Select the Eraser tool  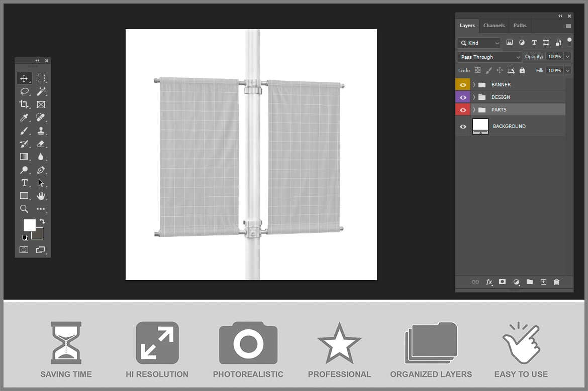pos(41,144)
